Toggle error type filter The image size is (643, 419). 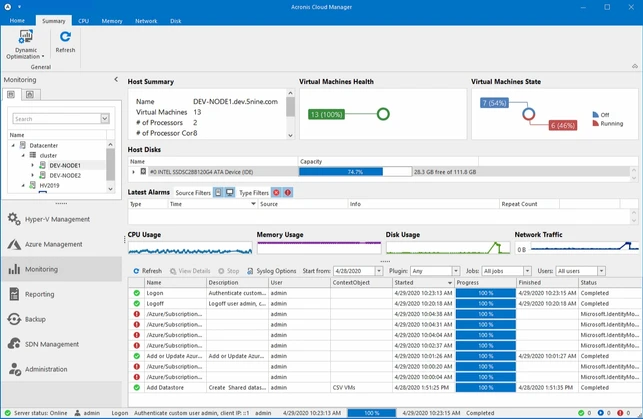coord(276,192)
